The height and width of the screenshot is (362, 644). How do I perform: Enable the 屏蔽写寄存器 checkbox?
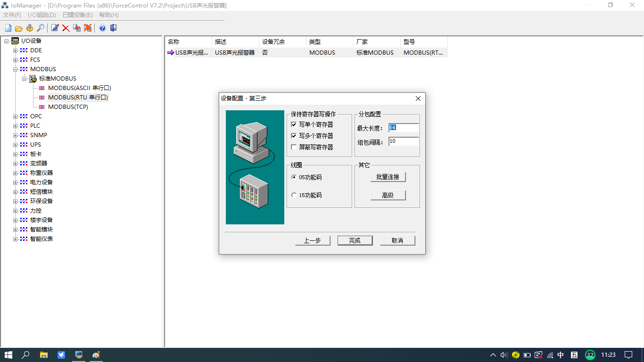pyautogui.click(x=294, y=147)
